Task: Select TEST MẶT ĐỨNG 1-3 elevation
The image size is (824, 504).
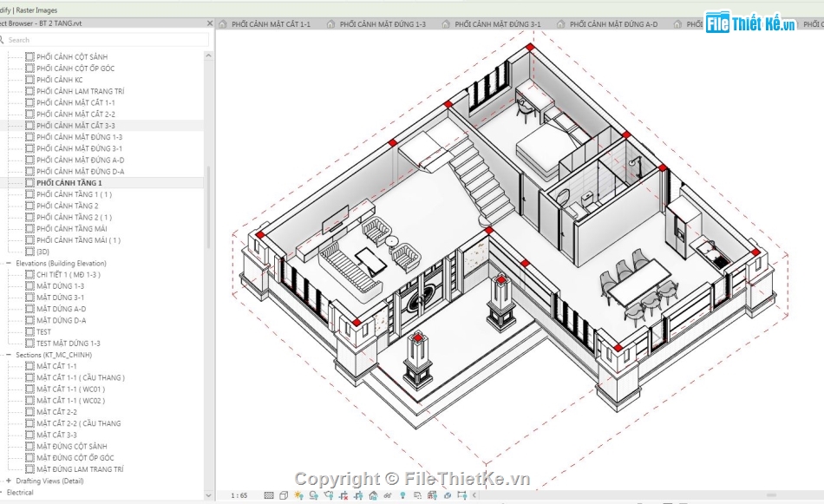Action: tap(69, 344)
